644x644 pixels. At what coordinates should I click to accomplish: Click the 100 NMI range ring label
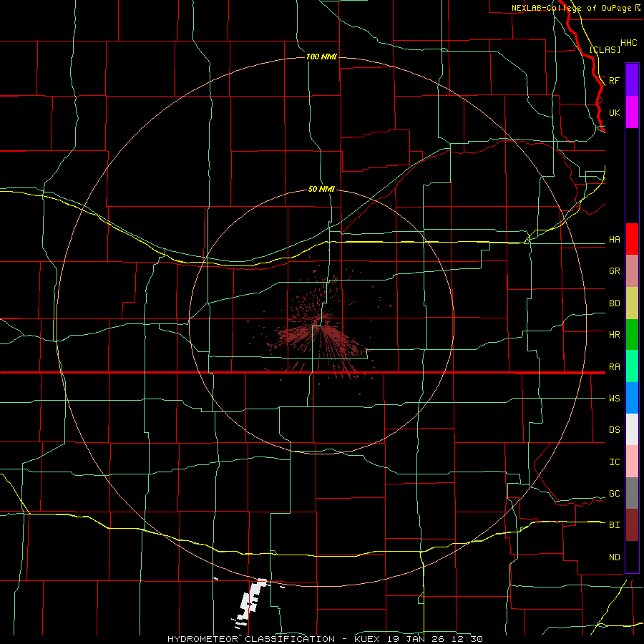[x=321, y=57]
